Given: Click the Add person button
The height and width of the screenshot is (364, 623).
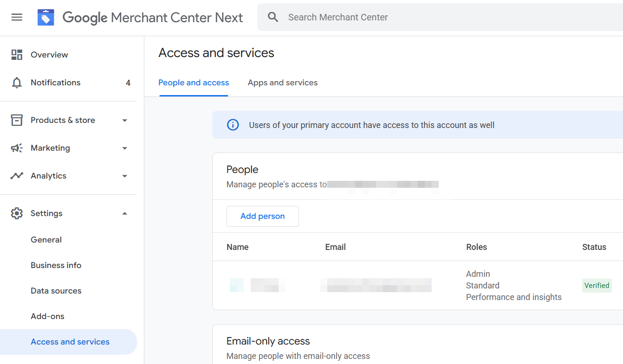Looking at the screenshot, I should coord(262,216).
